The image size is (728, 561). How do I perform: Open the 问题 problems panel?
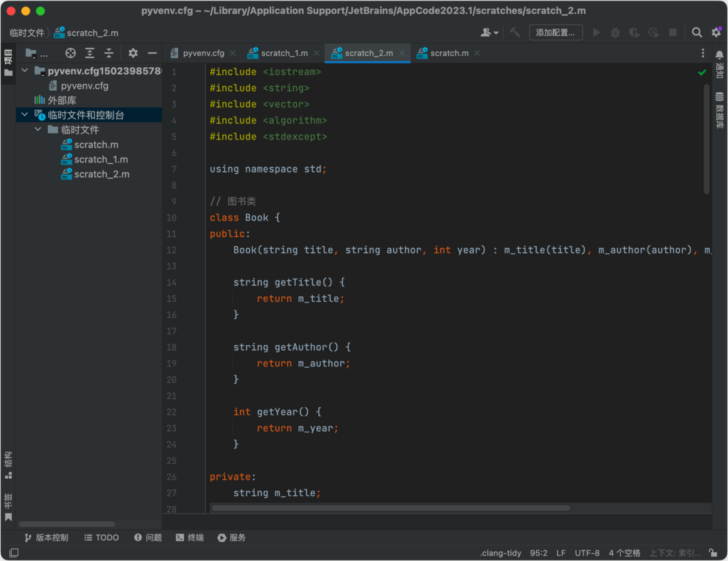click(148, 537)
